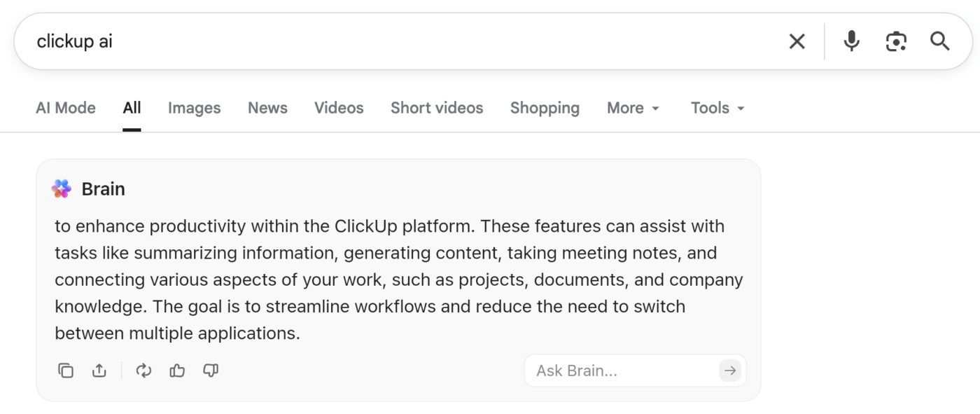Give thumbs down to the AI answer
This screenshot has height=414, width=980.
coord(210,371)
